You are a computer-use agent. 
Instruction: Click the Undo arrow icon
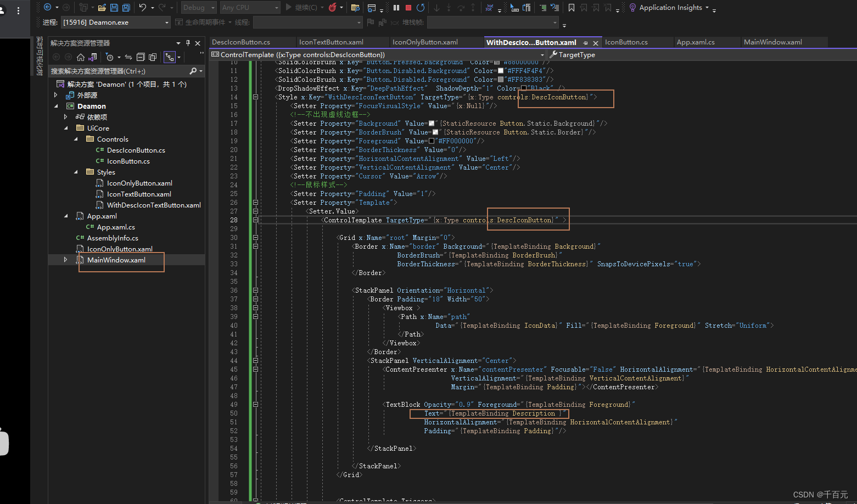click(144, 7)
